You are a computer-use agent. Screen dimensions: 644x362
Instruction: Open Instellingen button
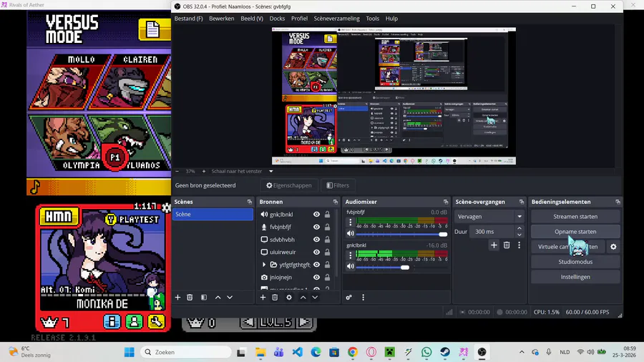click(x=575, y=277)
